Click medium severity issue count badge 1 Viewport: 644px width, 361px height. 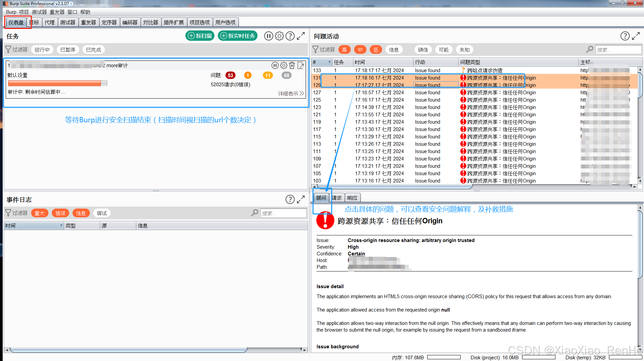248,75
